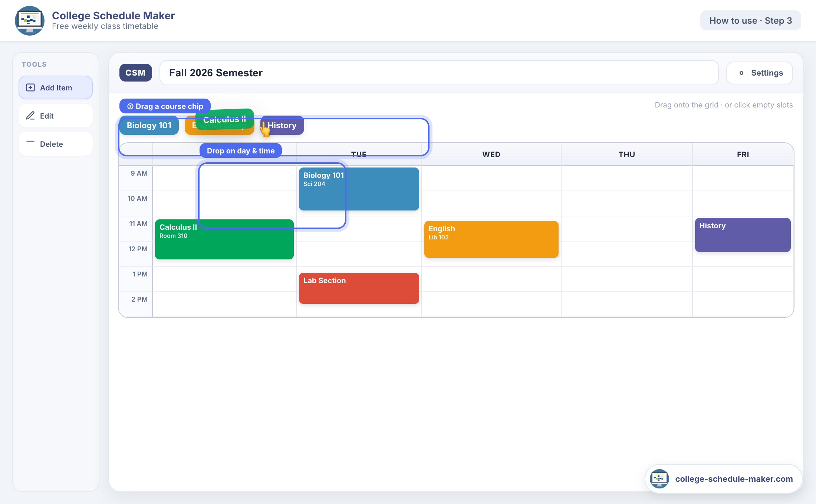Screen dimensions: 816x504
Task: Select the History block on Friday
Action: point(743,235)
